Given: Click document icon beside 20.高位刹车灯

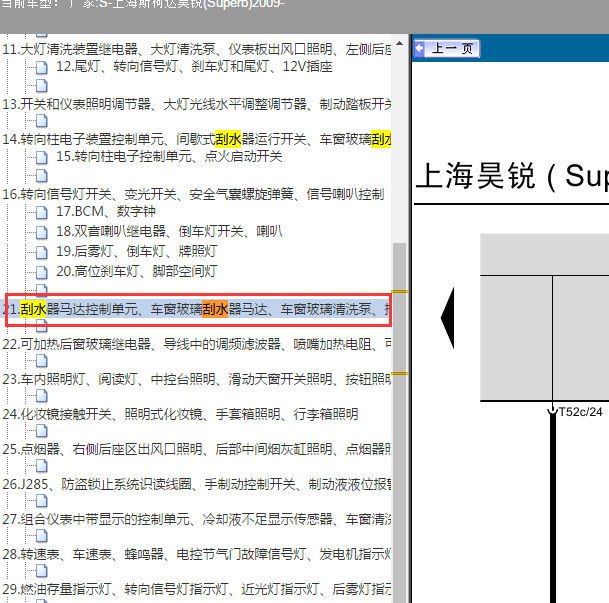Looking at the screenshot, I should coord(42,272).
